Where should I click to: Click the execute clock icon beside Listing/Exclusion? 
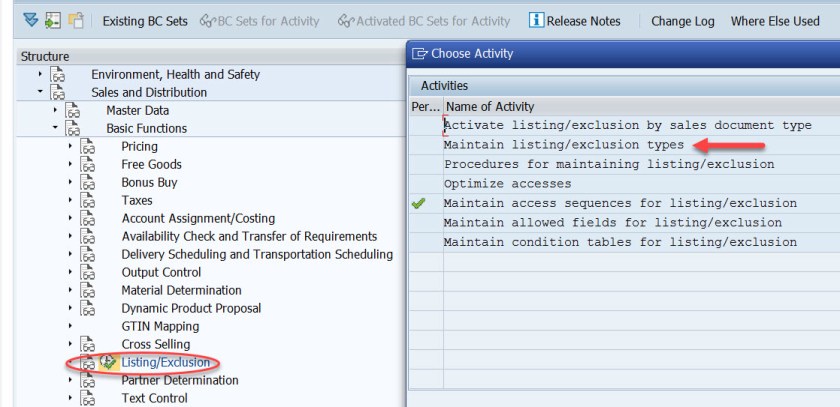[x=108, y=362]
